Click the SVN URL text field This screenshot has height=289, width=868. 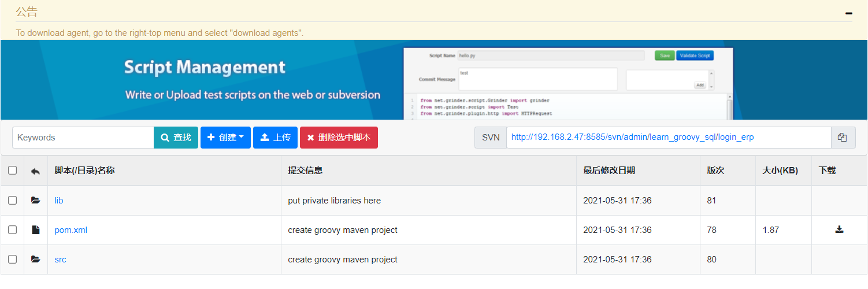pos(668,138)
